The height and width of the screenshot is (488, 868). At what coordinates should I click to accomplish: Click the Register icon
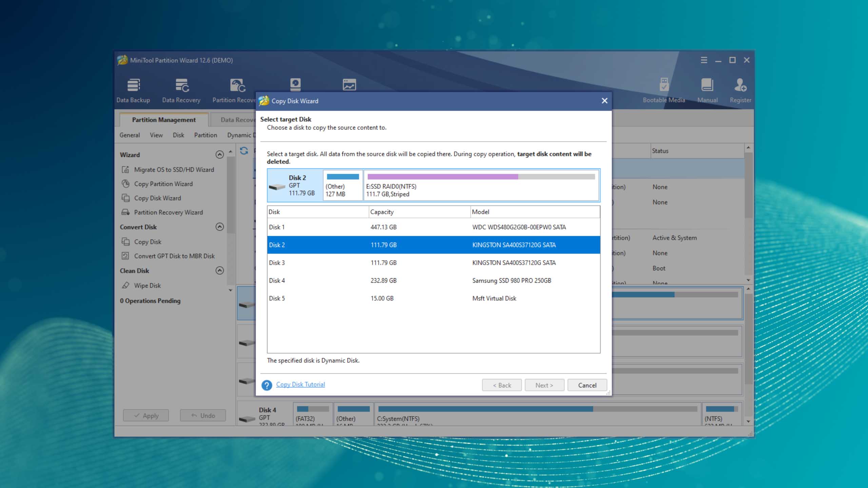tap(740, 90)
